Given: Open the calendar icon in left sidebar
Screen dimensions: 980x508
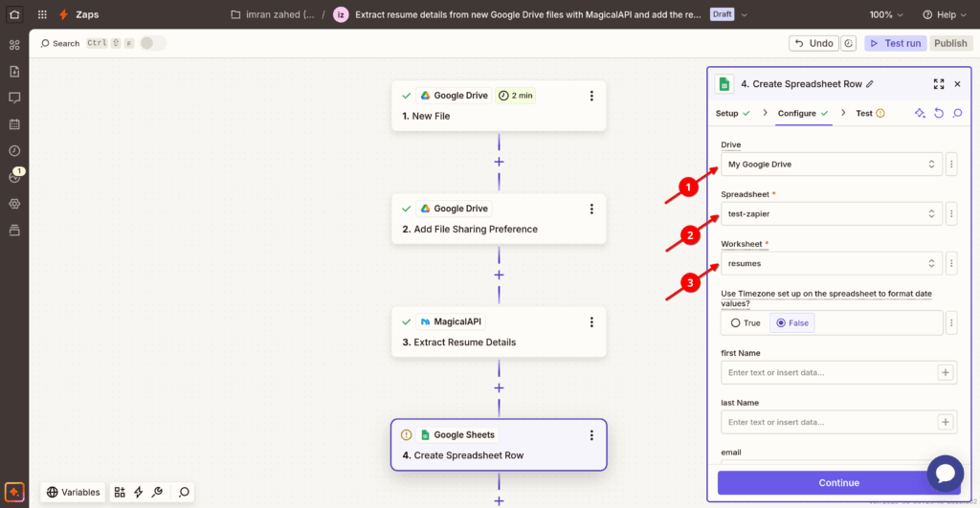Looking at the screenshot, I should [x=14, y=124].
